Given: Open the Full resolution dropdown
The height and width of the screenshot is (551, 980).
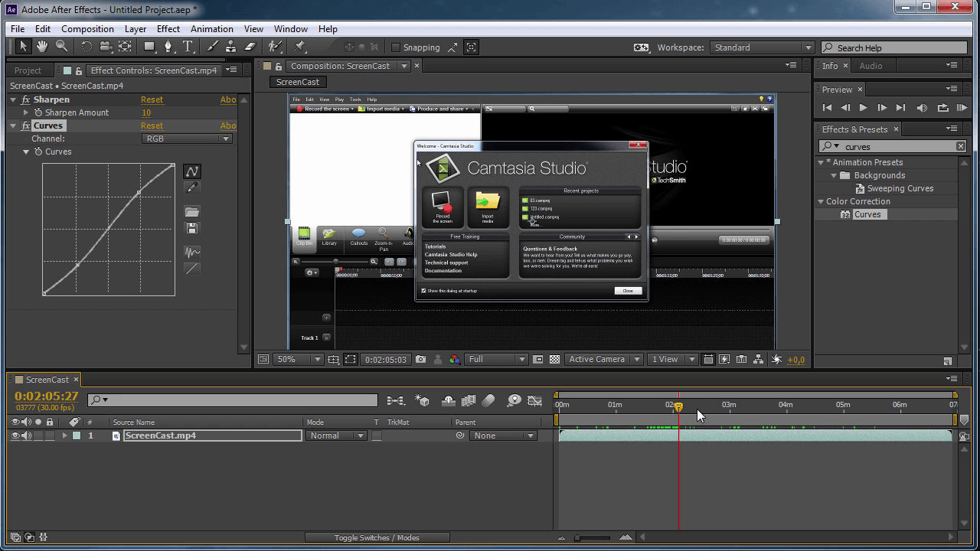Looking at the screenshot, I should pyautogui.click(x=497, y=359).
